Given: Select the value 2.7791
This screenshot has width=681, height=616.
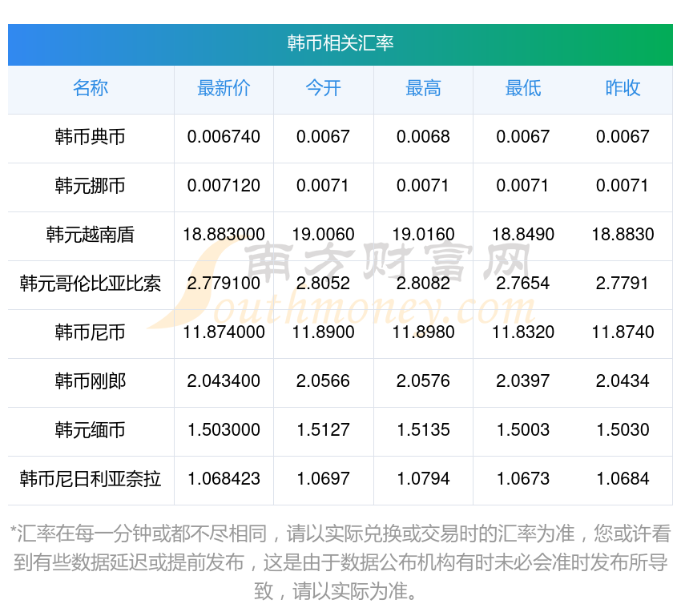Looking at the screenshot, I should 623,284.
